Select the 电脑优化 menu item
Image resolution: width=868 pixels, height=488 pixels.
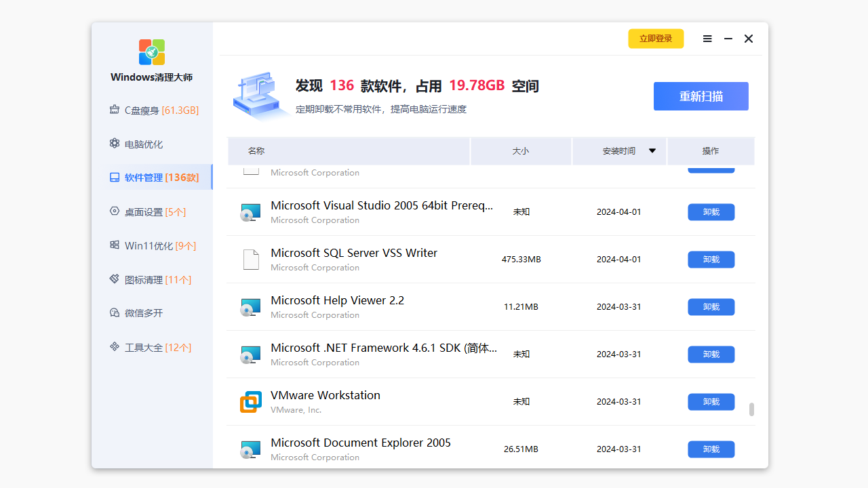click(x=143, y=143)
